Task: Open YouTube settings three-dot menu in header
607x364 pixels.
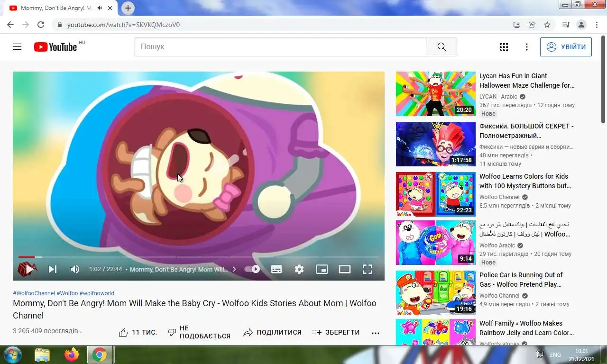Action: coord(526,47)
